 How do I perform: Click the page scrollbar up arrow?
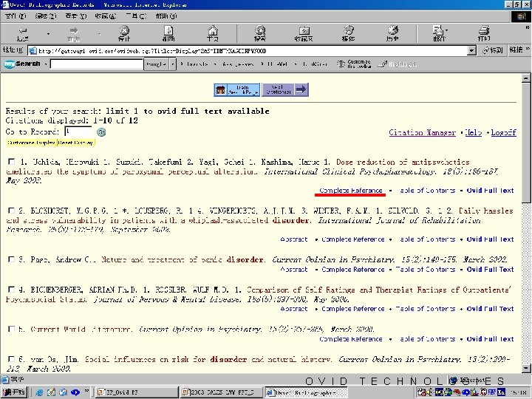coord(526,78)
